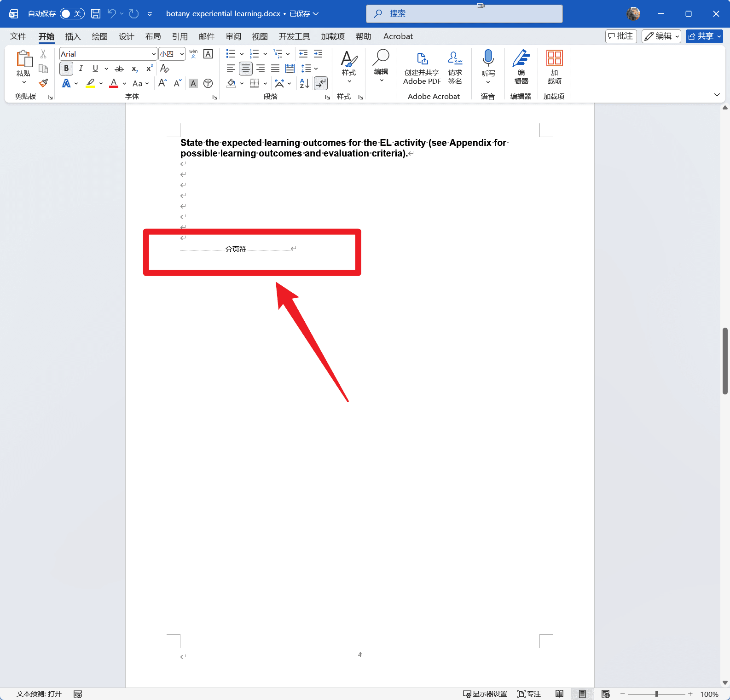
Task: Open the File menu
Action: [x=18, y=36]
